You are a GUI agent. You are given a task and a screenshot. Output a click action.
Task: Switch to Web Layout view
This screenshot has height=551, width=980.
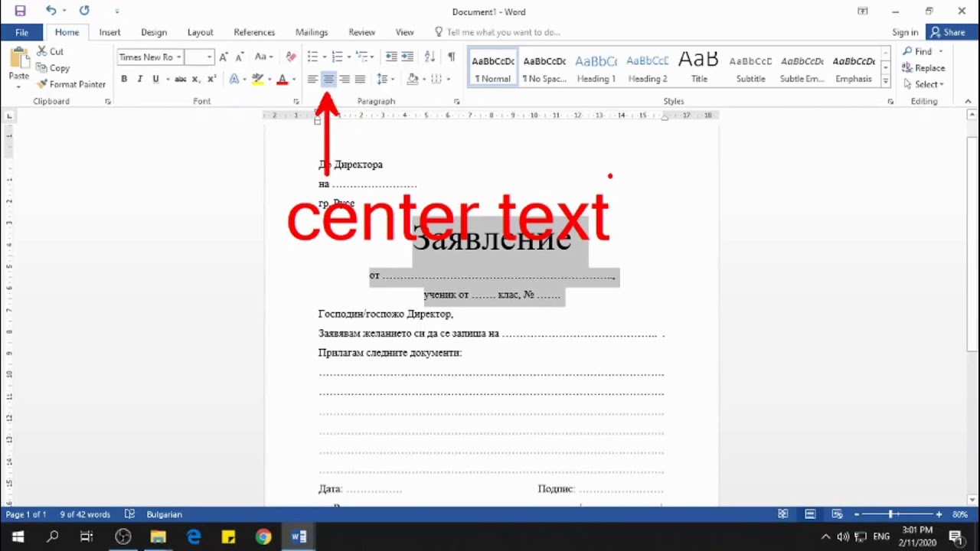coord(837,514)
